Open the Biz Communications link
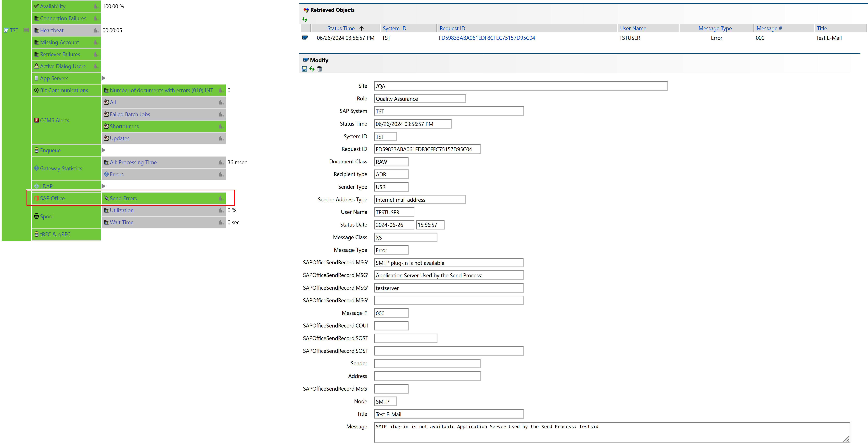Screen dimensions: 868x448 64,90
